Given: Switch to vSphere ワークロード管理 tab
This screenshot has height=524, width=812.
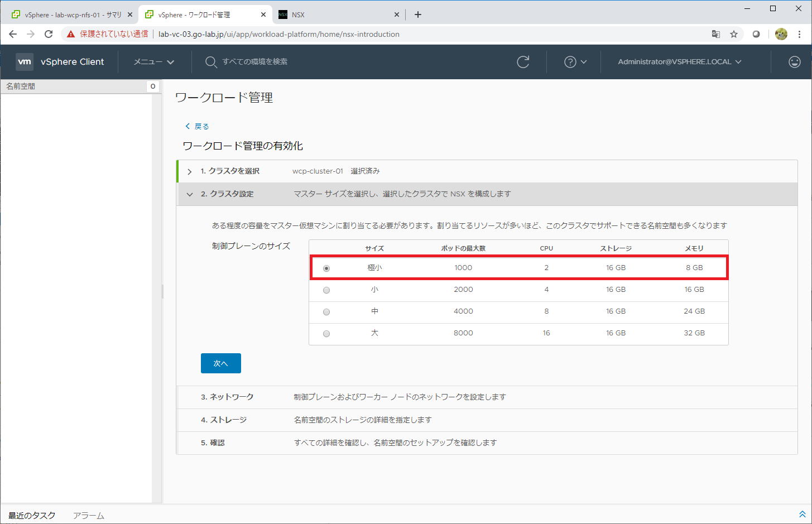Looking at the screenshot, I should click(205, 15).
